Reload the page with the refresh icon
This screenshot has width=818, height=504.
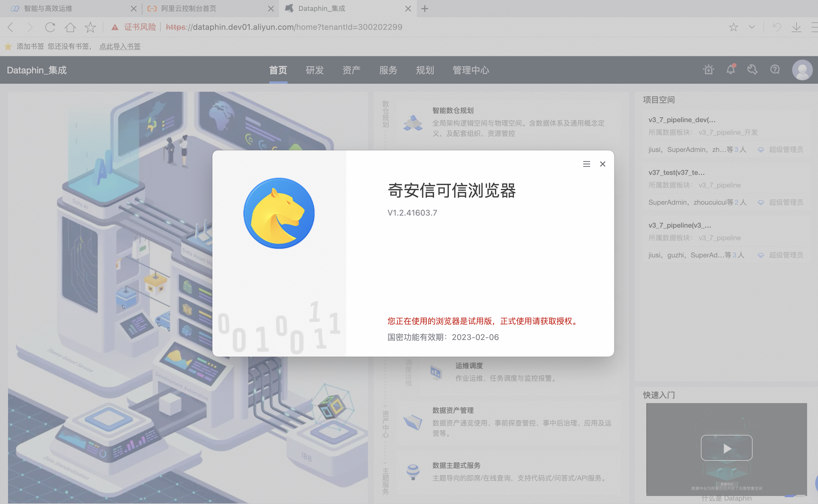tap(51, 27)
